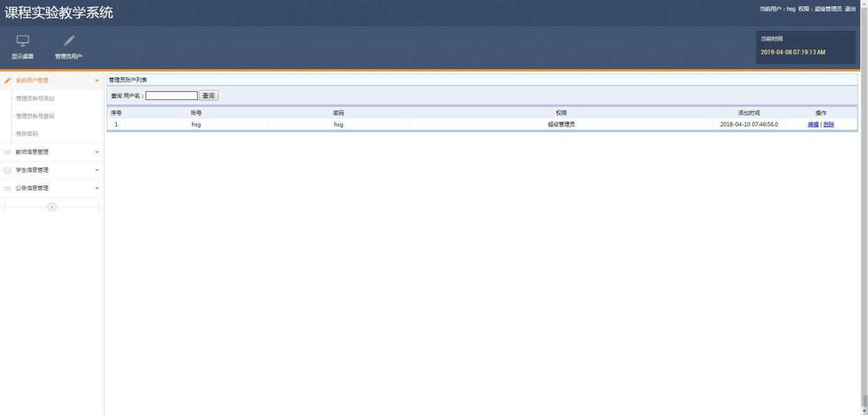Click the 当前时间 label
This screenshot has width=868, height=415.
point(772,39)
